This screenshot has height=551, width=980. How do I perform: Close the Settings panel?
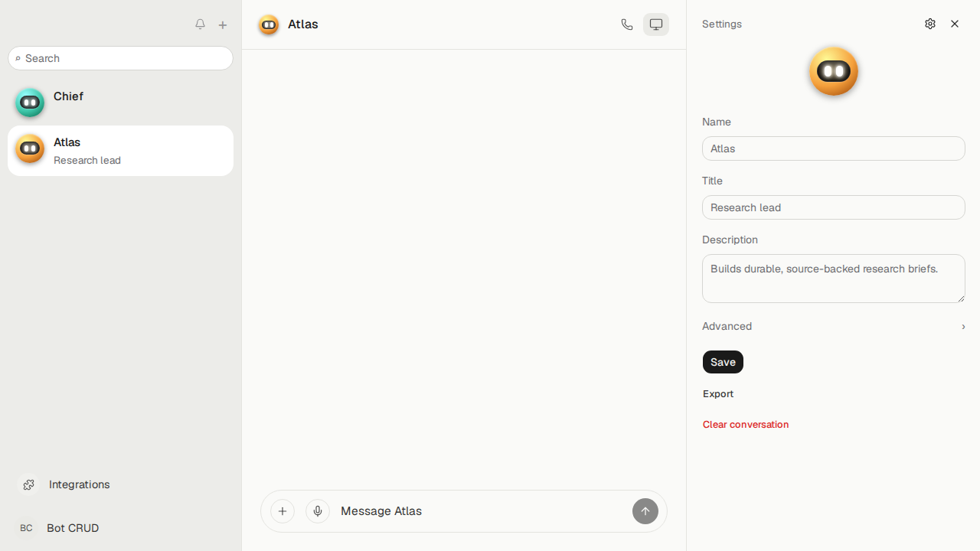[x=955, y=24]
